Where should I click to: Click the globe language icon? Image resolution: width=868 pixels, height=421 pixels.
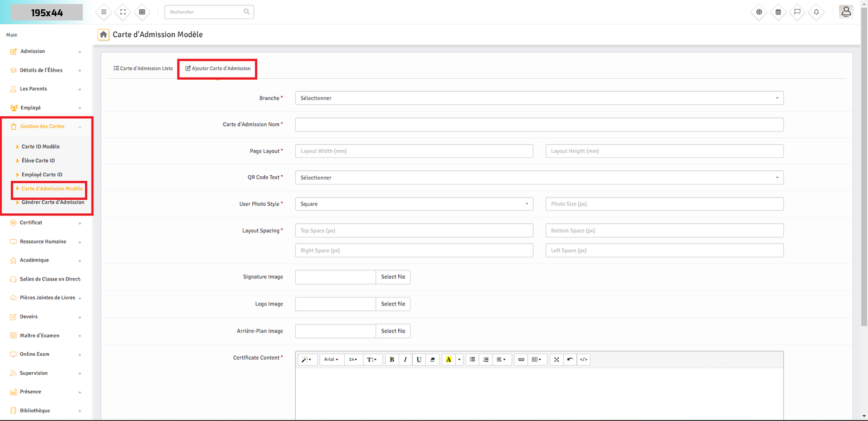click(759, 12)
